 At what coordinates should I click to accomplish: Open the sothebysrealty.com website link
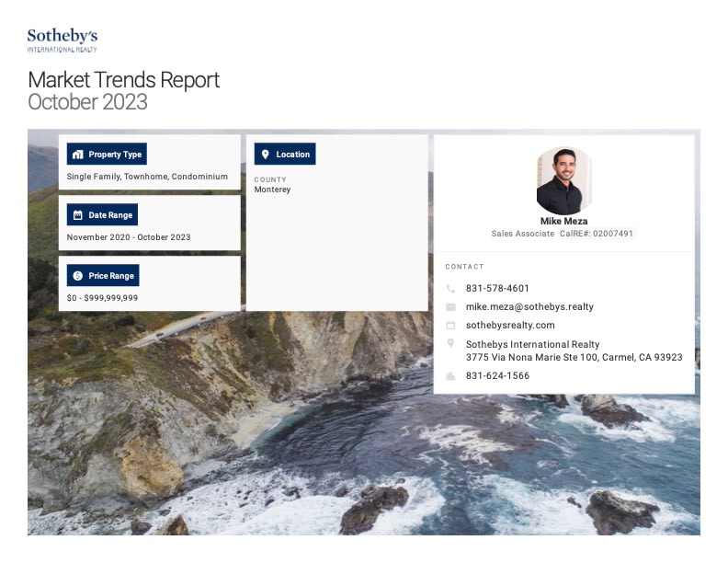tap(510, 325)
